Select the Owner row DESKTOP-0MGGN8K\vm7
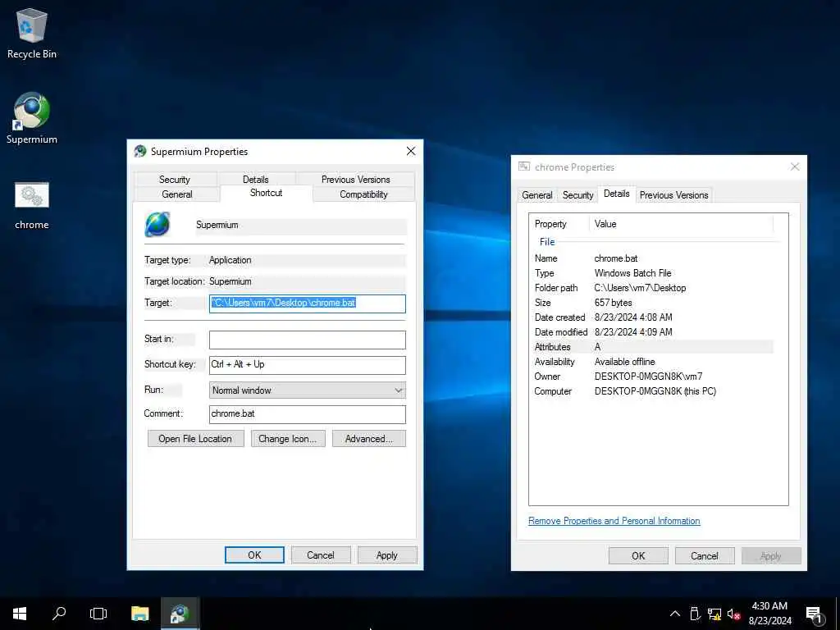840x630 pixels. coord(654,377)
